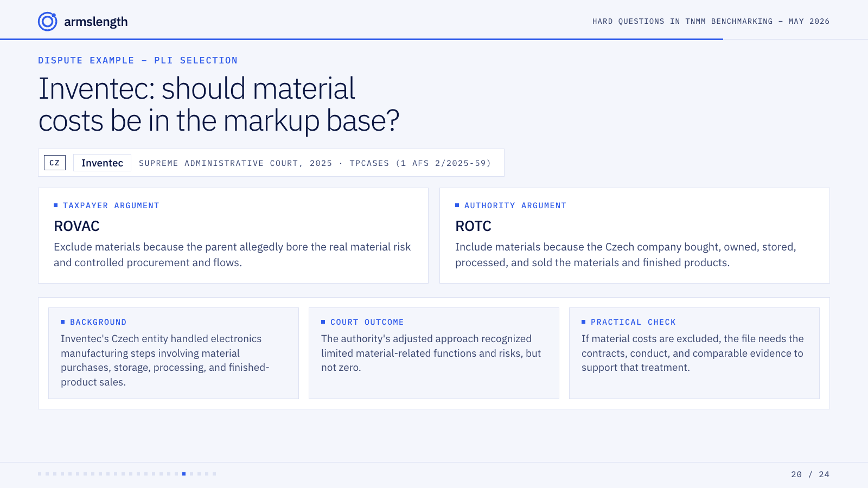Screen dimensions: 868x488
Task: Click the armslength circular logo icon
Action: 47,22
